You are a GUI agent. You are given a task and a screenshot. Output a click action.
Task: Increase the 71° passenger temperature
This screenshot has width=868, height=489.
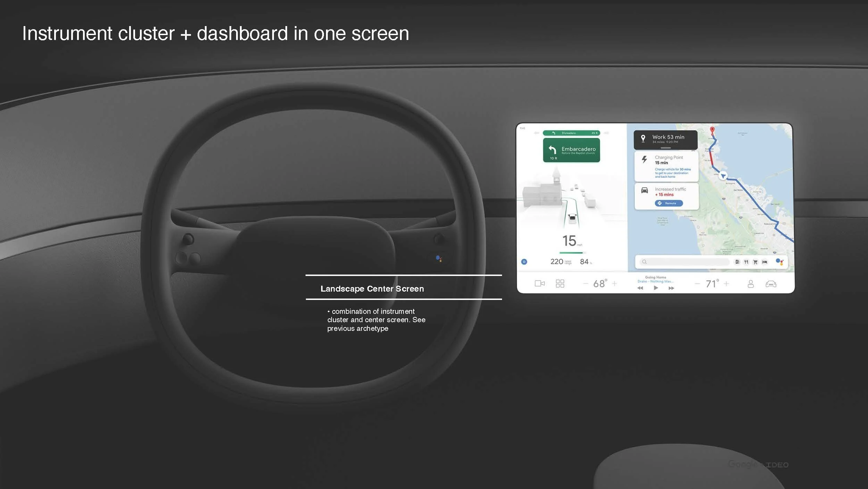pyautogui.click(x=726, y=284)
